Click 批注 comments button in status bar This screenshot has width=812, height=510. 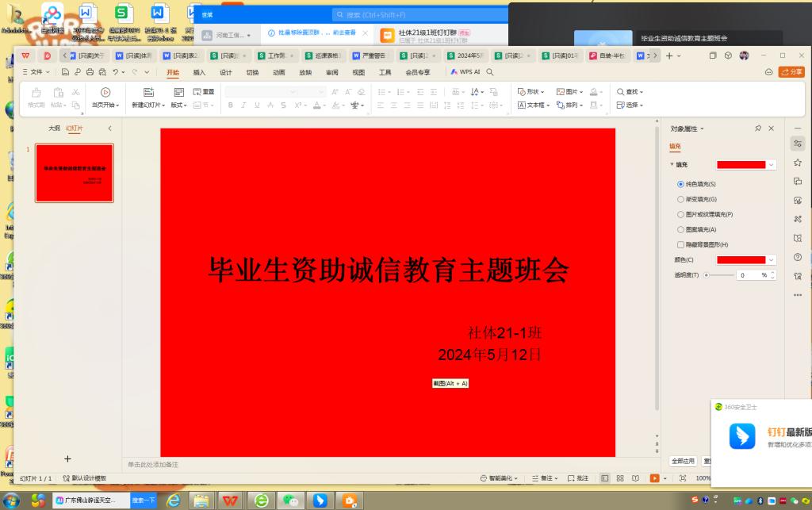tap(578, 478)
